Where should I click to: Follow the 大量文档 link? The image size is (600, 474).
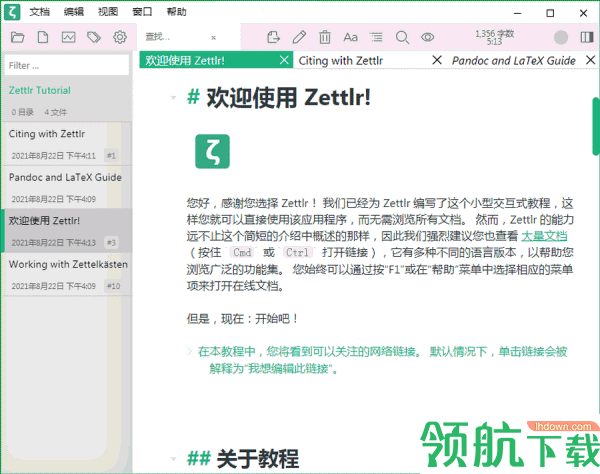click(x=544, y=236)
